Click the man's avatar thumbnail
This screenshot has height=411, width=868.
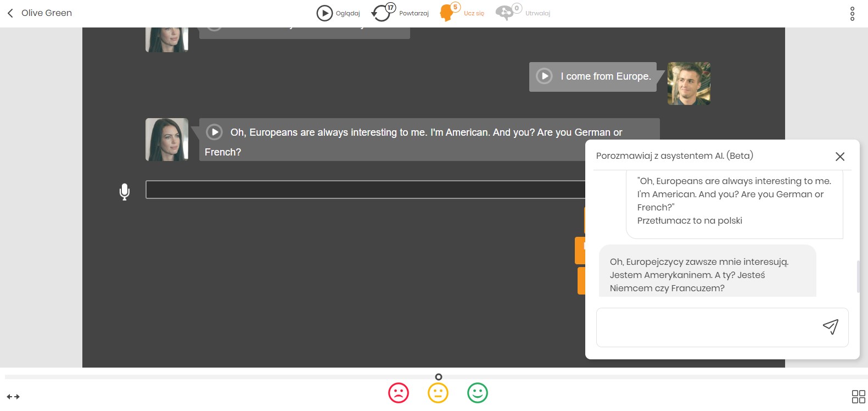[689, 84]
